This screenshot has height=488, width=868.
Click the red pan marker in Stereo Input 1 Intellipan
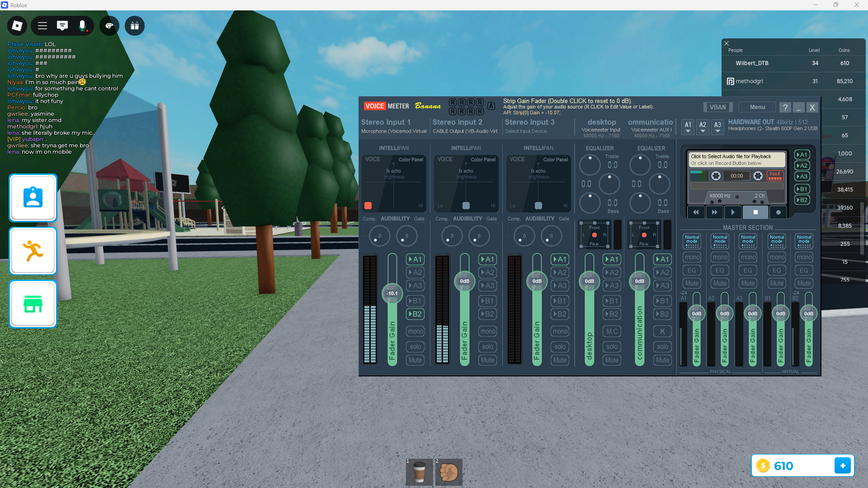[x=368, y=206]
